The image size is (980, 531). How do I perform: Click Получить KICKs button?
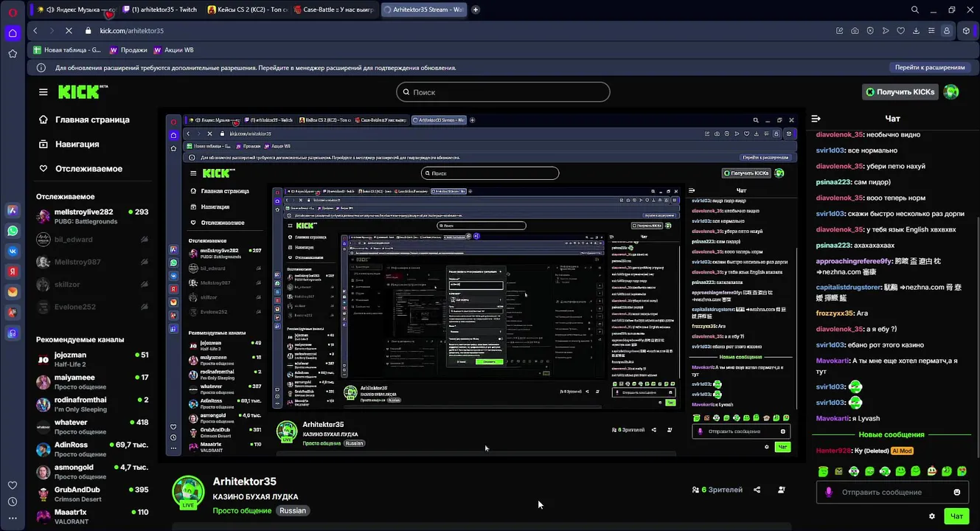(x=900, y=92)
